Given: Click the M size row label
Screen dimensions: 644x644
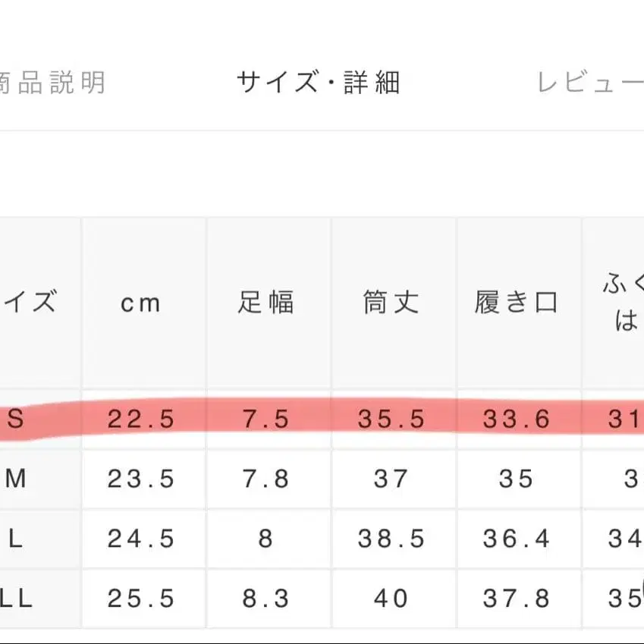Looking at the screenshot, I should (x=15, y=479).
